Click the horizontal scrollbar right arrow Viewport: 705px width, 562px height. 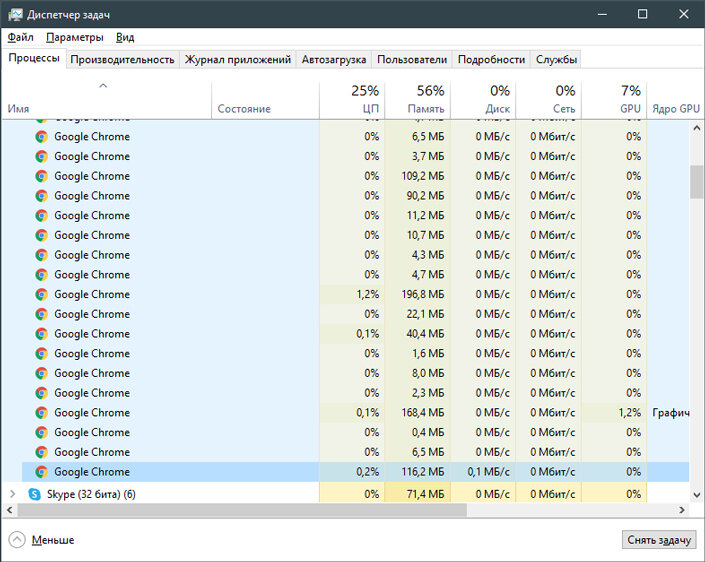click(682, 510)
